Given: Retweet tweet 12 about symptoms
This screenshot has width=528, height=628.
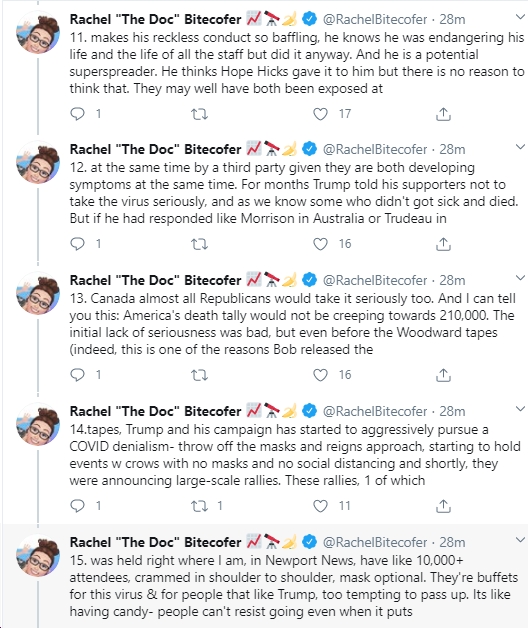Looking at the screenshot, I should point(199,244).
